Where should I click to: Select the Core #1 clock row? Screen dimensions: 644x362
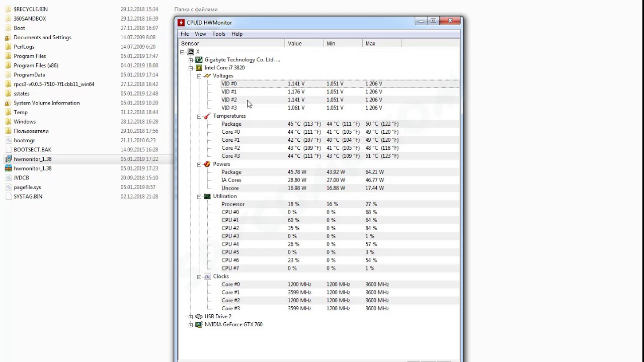point(340,293)
